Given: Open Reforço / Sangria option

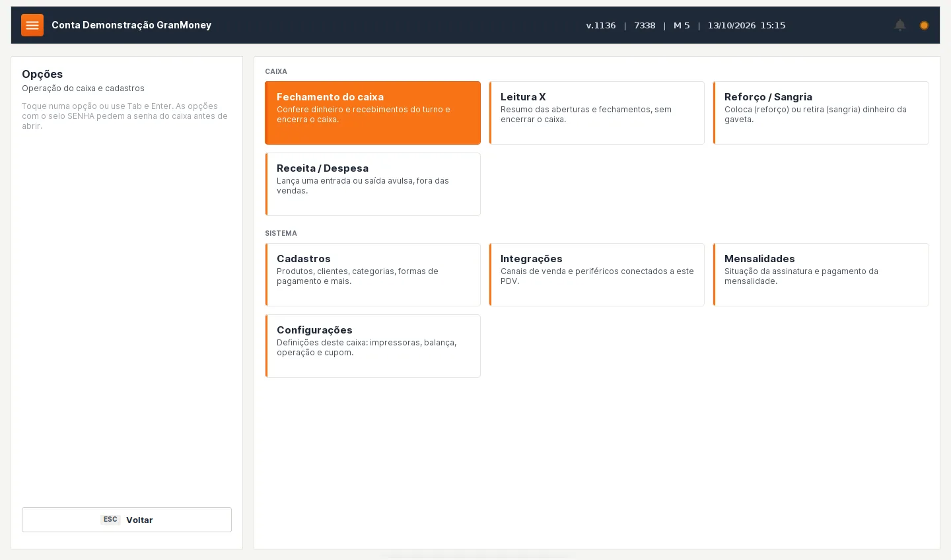Looking at the screenshot, I should (x=820, y=113).
